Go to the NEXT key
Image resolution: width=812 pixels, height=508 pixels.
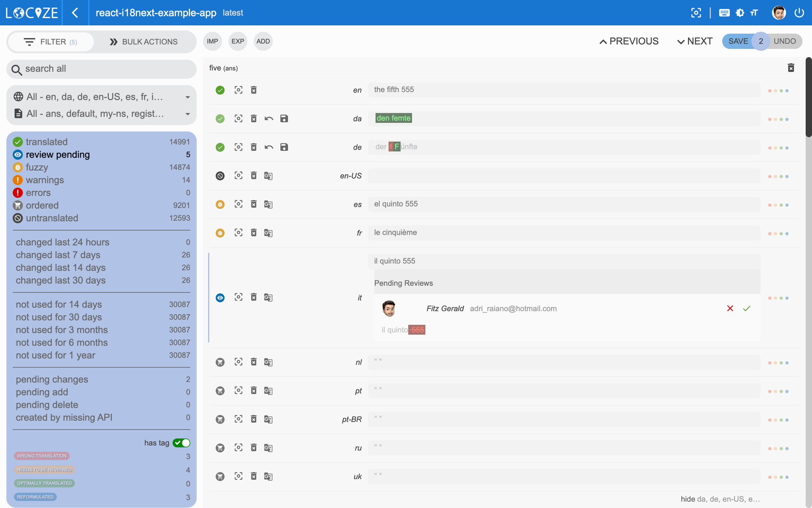695,41
